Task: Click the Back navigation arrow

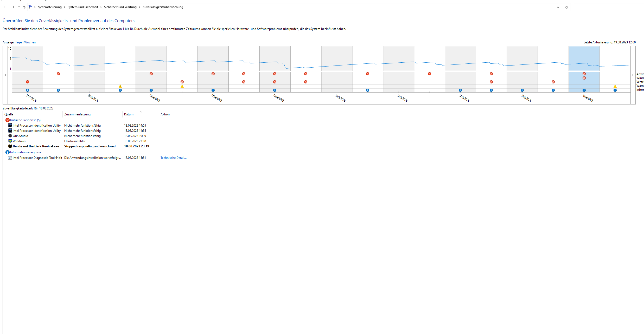Action: click(x=5, y=7)
